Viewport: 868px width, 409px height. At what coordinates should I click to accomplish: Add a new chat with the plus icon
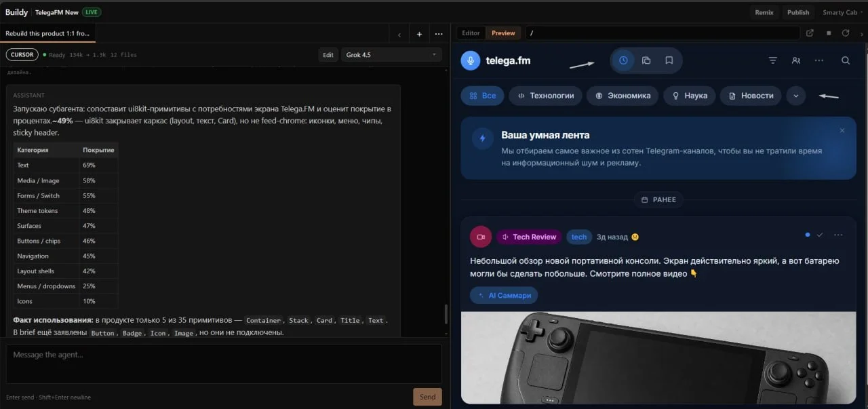(x=419, y=34)
